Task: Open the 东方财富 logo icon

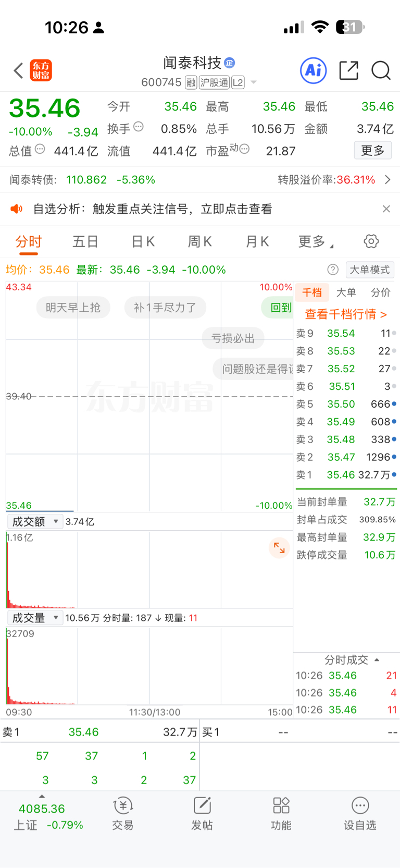Action: pos(41,70)
